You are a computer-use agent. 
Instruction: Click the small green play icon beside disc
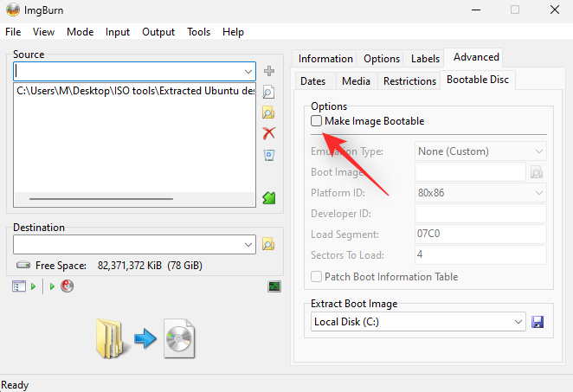[52, 286]
